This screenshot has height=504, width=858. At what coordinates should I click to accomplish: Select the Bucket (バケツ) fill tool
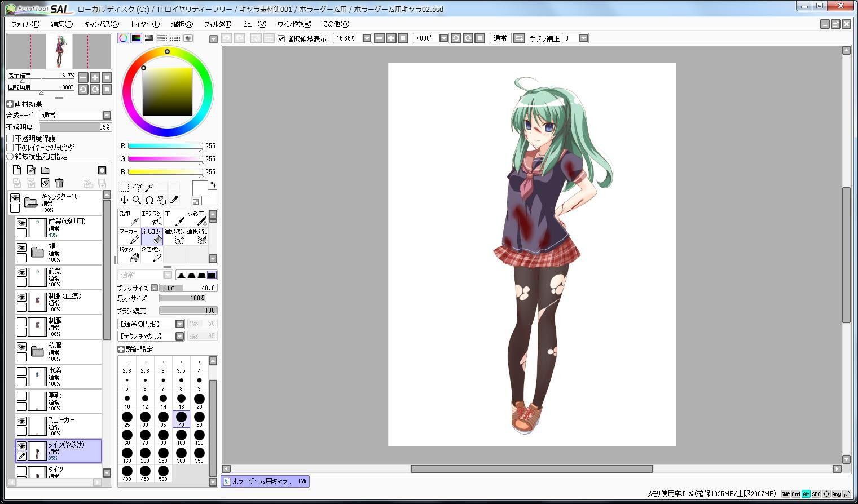coord(129,254)
